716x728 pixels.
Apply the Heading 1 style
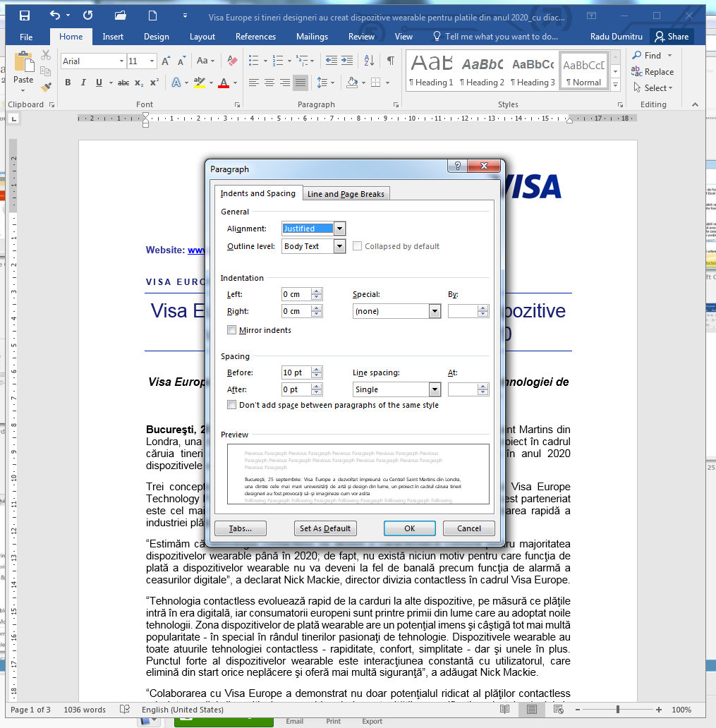[x=432, y=70]
